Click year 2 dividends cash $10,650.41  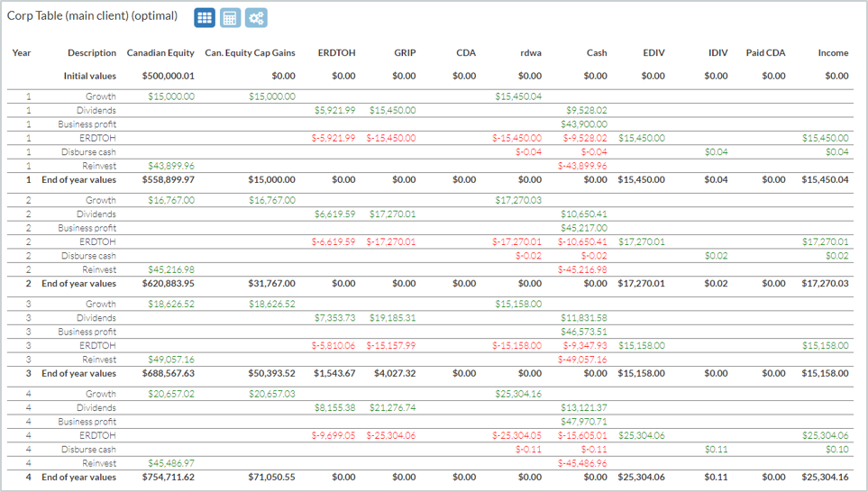(x=584, y=214)
